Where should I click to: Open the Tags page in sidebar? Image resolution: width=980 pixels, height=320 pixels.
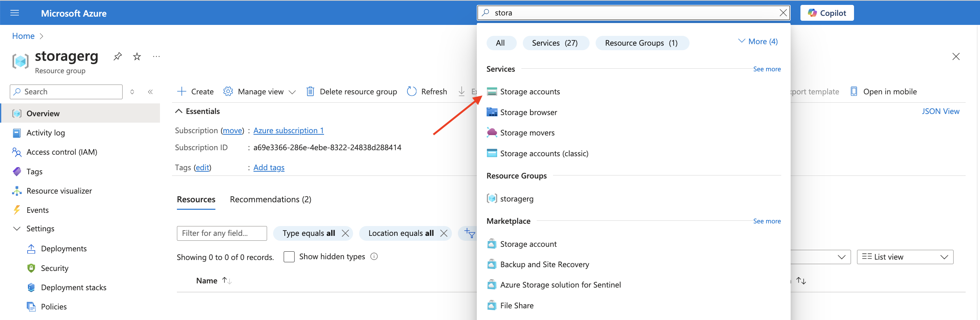point(35,172)
